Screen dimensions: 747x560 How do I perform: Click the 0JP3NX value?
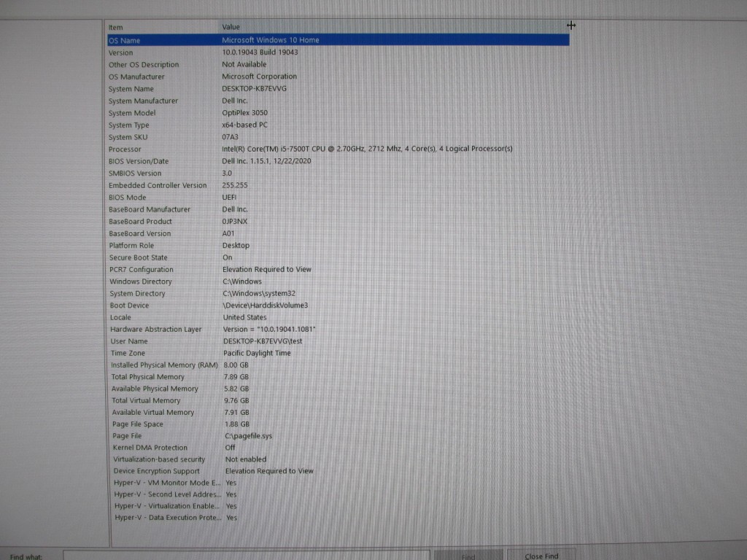coord(234,222)
